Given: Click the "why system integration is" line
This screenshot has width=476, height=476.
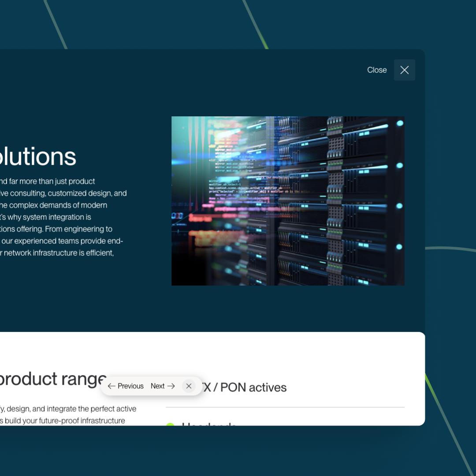Looking at the screenshot, I should click(45, 217).
